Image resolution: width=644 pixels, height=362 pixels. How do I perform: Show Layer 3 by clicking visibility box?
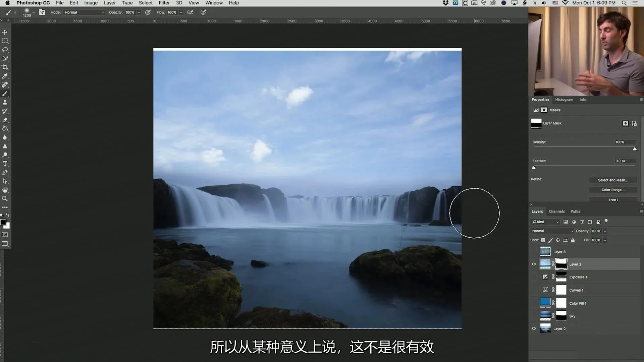point(534,252)
